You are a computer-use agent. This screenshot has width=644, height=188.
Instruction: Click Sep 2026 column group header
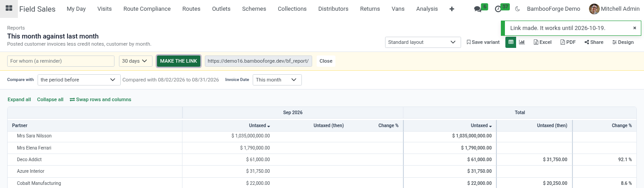[x=293, y=113]
